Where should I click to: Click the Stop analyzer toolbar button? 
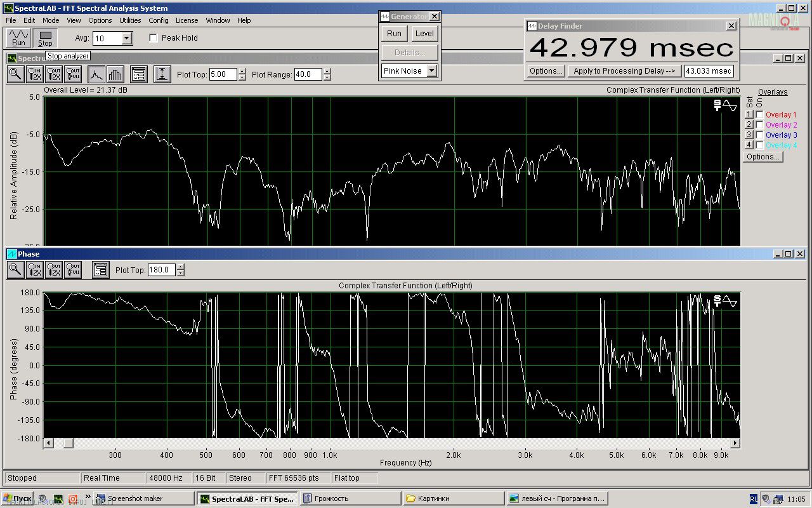[45, 38]
